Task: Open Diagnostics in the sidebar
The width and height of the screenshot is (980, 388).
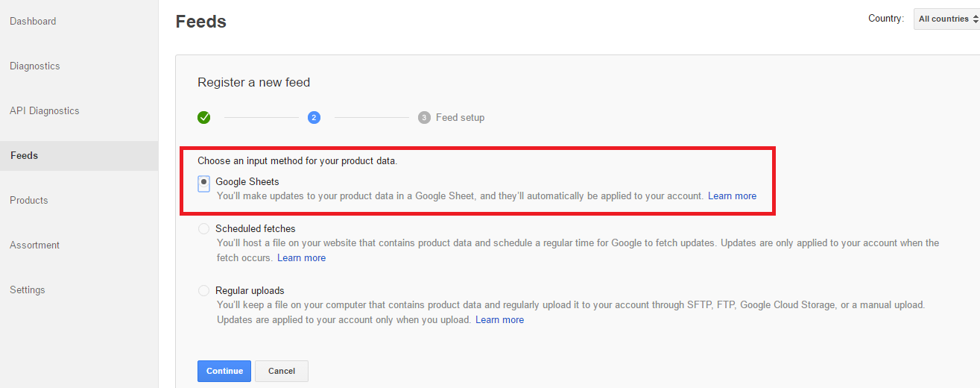Action: pos(35,66)
